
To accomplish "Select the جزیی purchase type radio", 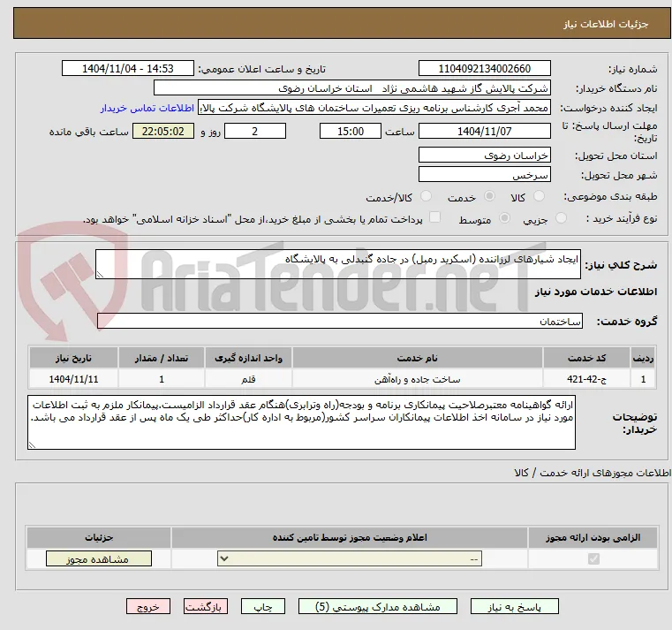I will pyautogui.click(x=561, y=218).
